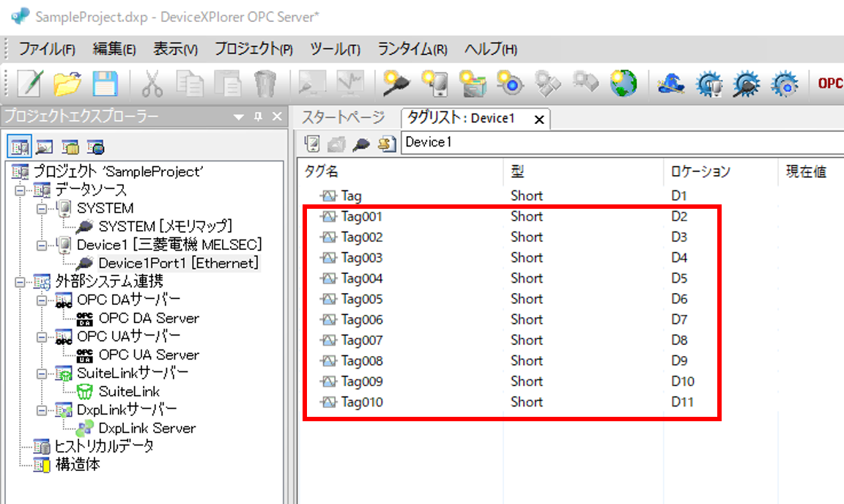Click the New project icon

coord(30,83)
